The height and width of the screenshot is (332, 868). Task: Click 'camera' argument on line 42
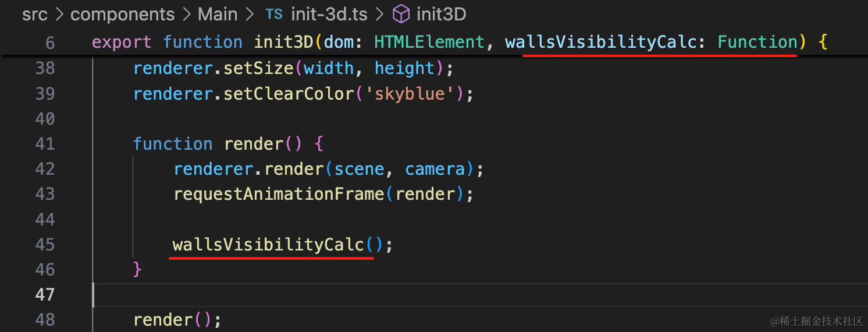click(435, 169)
